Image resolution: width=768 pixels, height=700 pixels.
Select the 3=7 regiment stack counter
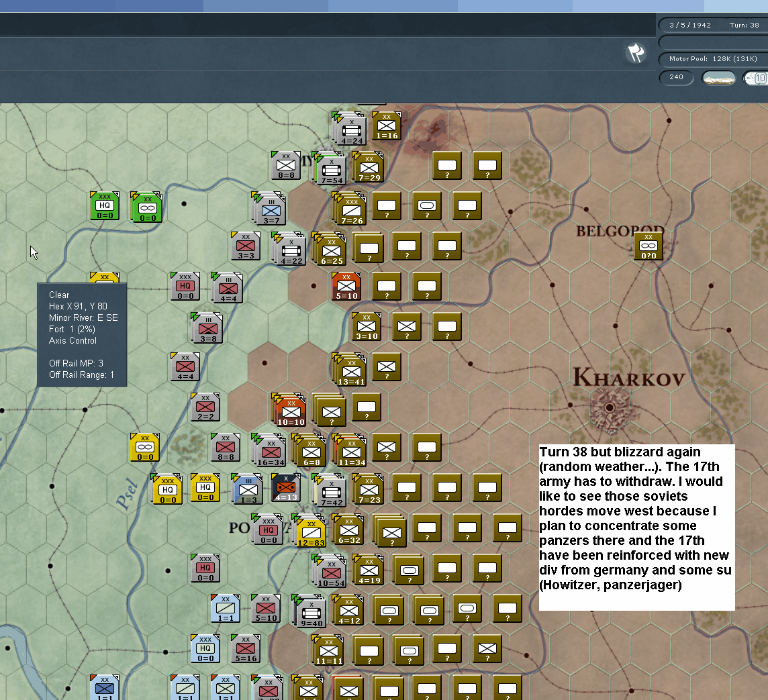tap(269, 209)
